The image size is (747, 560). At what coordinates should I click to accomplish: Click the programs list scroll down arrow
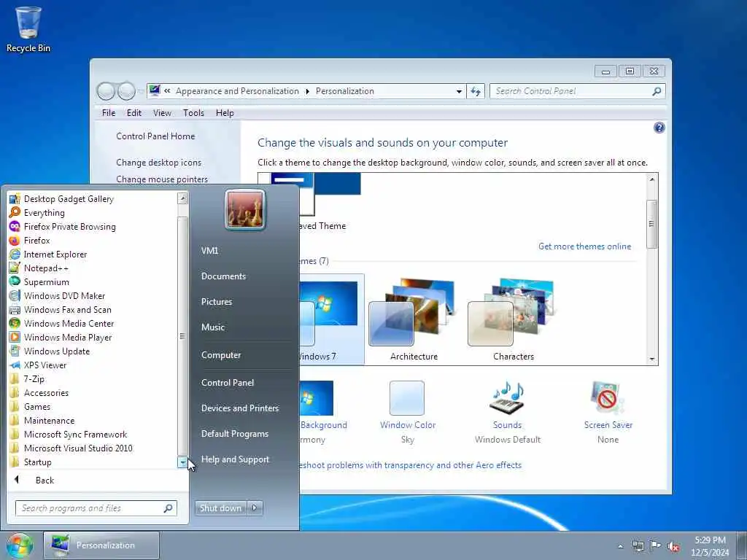coord(182,462)
